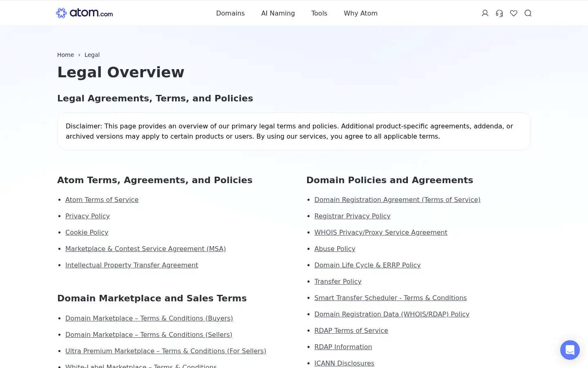588x368 pixels.
Task: Open Ultra Premium Marketplace Terms for Sellers
Action: pyautogui.click(x=166, y=351)
